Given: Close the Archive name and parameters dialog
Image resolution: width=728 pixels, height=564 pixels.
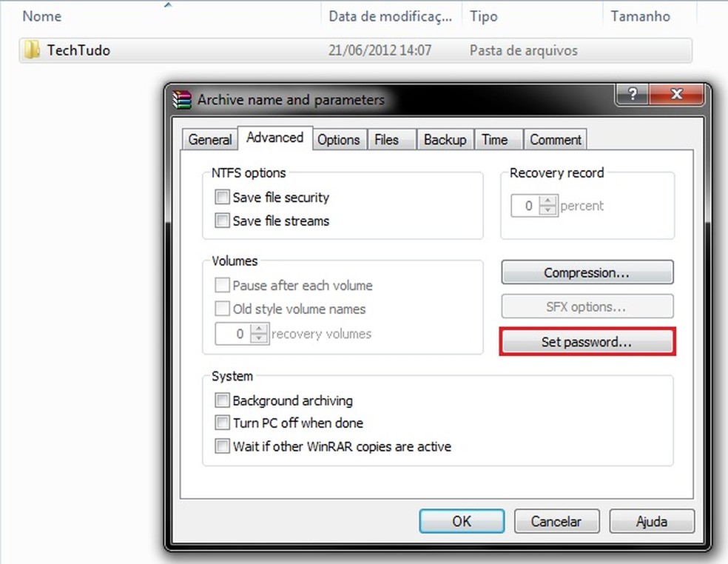Looking at the screenshot, I should click(x=677, y=94).
